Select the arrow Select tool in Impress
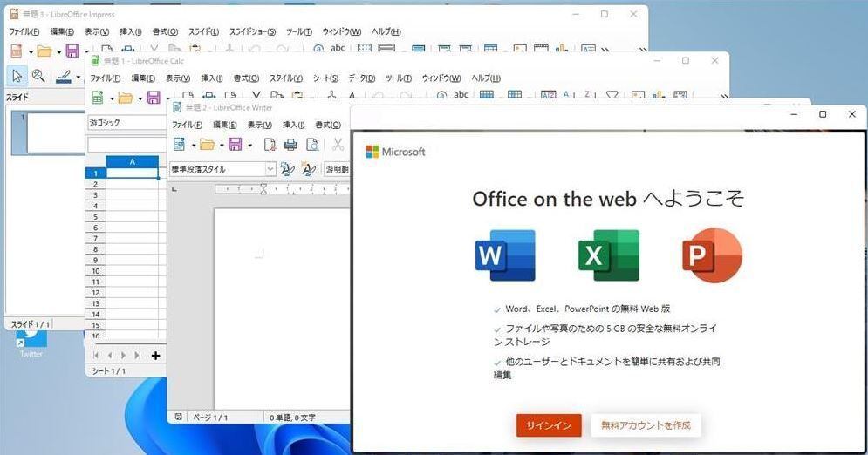The width and height of the screenshot is (868, 455). click(x=17, y=76)
